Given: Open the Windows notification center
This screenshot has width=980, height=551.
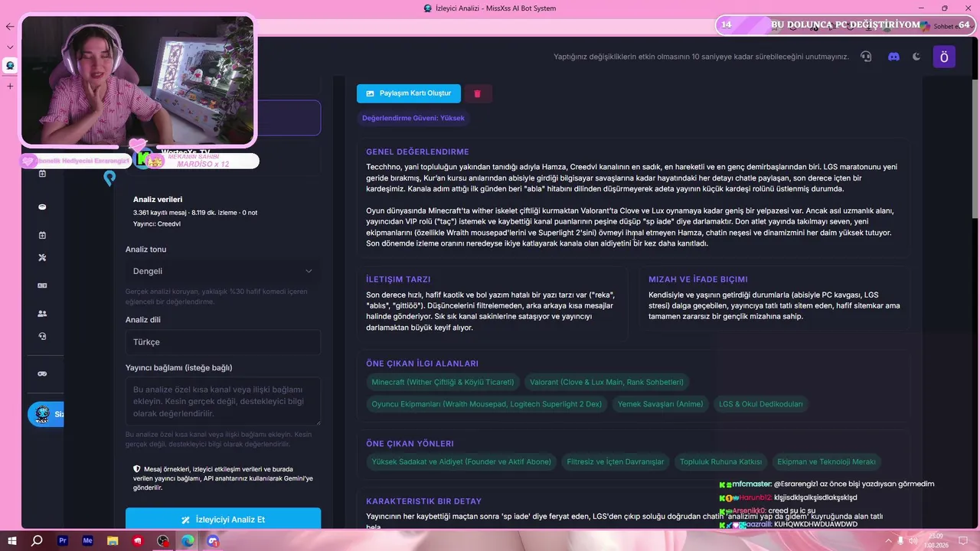Looking at the screenshot, I should pos(964,540).
